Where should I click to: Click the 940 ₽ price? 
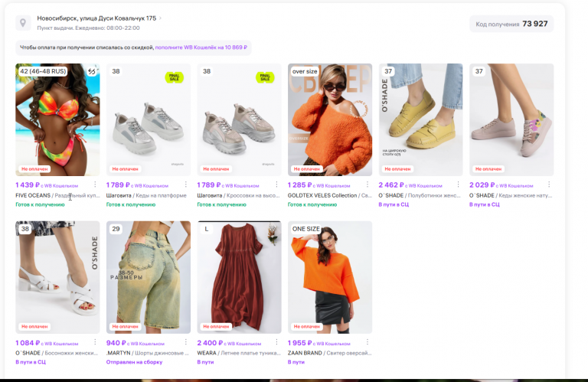click(116, 343)
